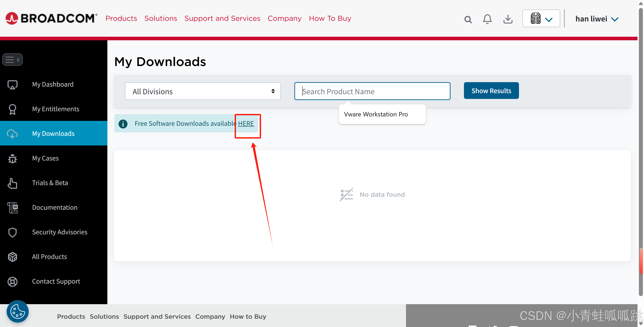Click the page vertical scrollbar
The height and width of the screenshot is (327, 644).
pyautogui.click(x=640, y=150)
